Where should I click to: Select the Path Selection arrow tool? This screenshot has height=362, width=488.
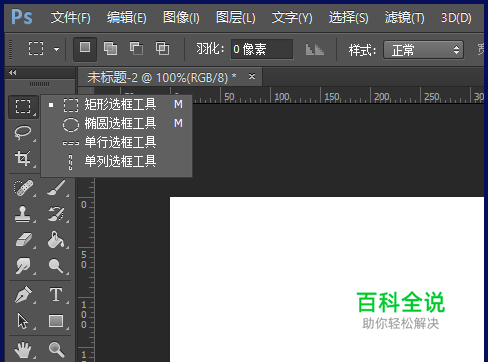pyautogui.click(x=23, y=321)
